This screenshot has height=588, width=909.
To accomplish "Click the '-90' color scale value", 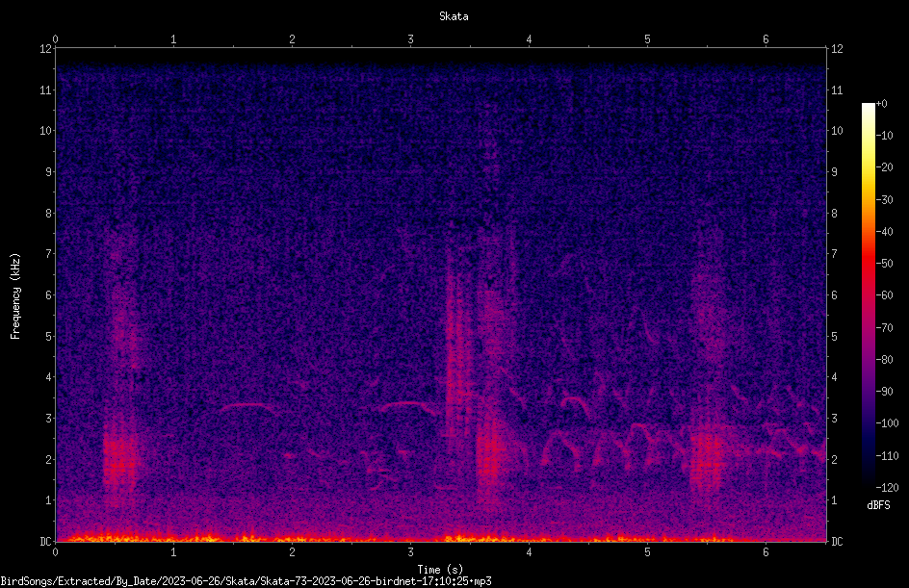I will pos(884,392).
